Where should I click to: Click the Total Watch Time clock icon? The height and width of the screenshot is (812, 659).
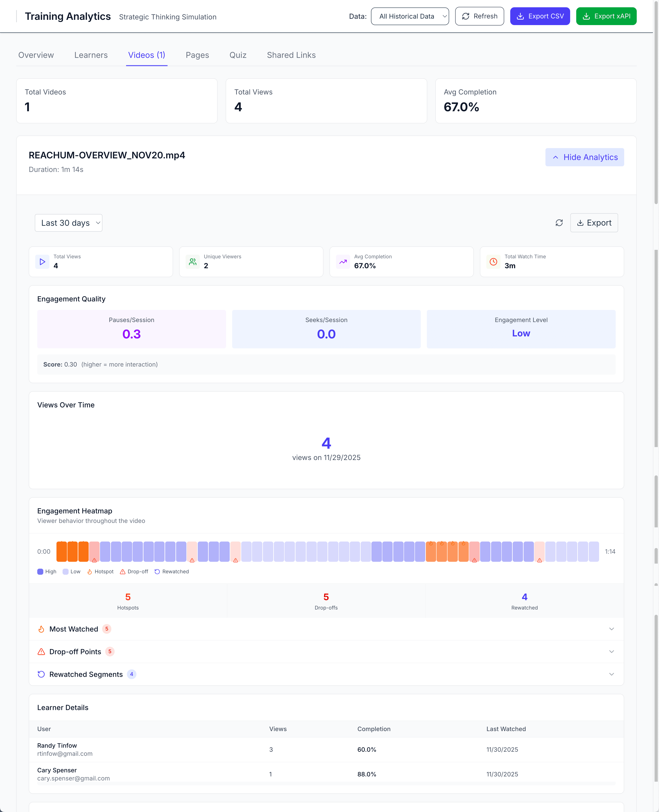(493, 262)
